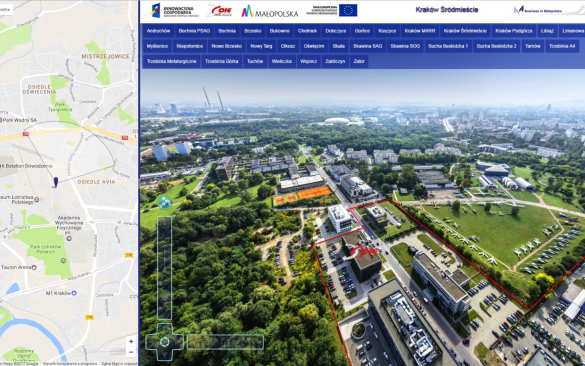Switch to Kraków MARR tab
The width and height of the screenshot is (585, 366).
pos(420,31)
